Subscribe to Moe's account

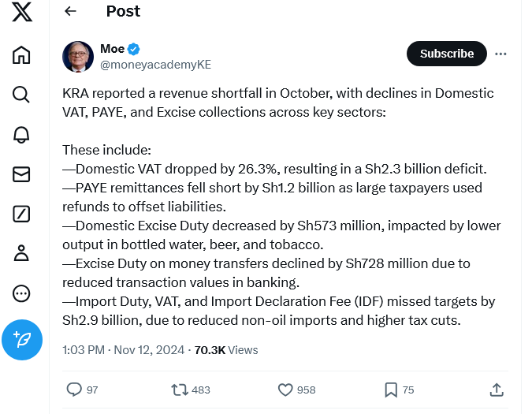coord(447,54)
